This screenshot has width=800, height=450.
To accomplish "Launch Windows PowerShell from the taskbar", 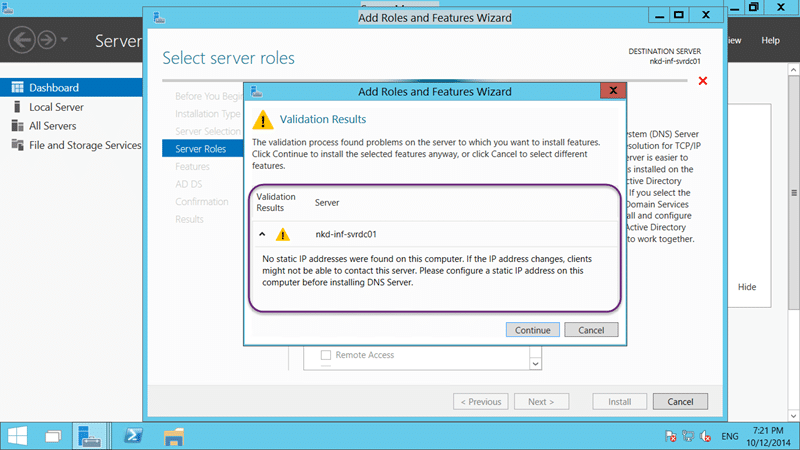I will pyautogui.click(x=134, y=436).
